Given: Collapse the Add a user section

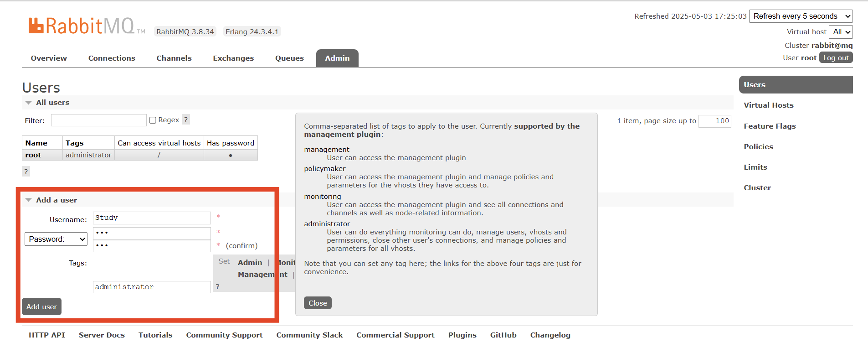Looking at the screenshot, I should click(x=51, y=200).
